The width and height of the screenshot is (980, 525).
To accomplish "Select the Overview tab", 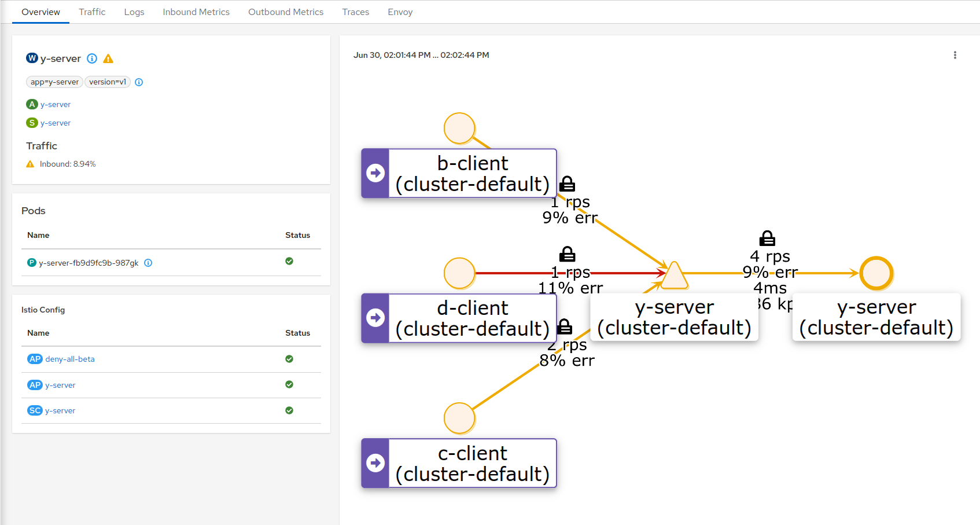I will pos(40,12).
